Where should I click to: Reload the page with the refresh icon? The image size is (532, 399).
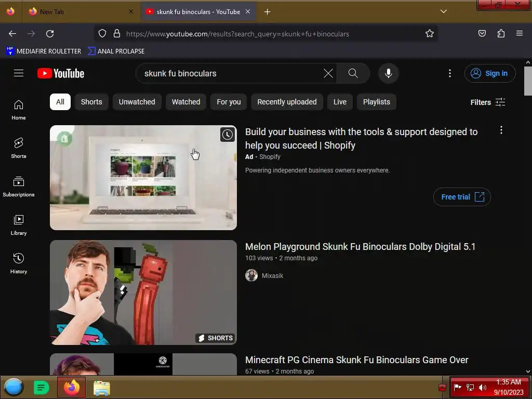[50, 34]
